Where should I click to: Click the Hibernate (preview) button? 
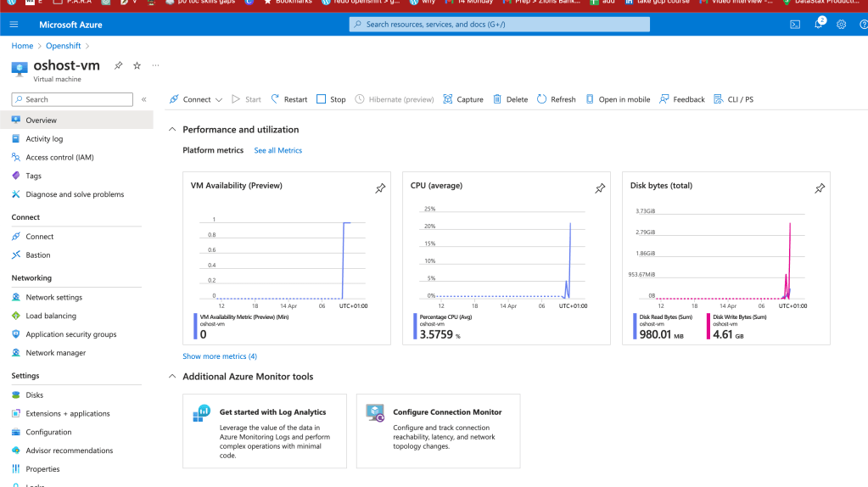(395, 99)
